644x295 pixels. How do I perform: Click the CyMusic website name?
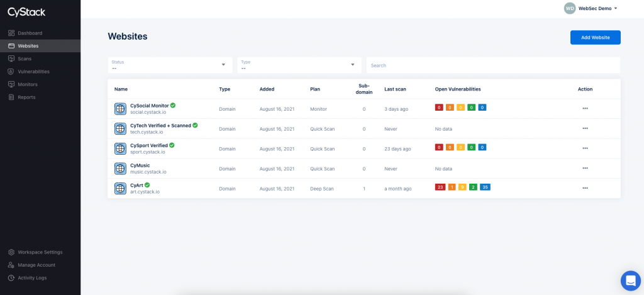click(x=140, y=165)
